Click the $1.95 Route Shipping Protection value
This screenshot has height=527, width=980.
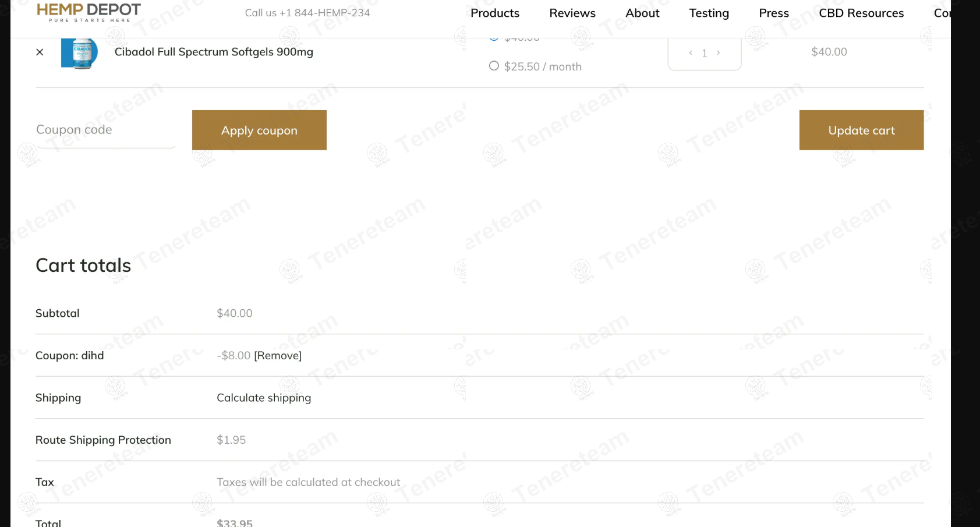(231, 440)
